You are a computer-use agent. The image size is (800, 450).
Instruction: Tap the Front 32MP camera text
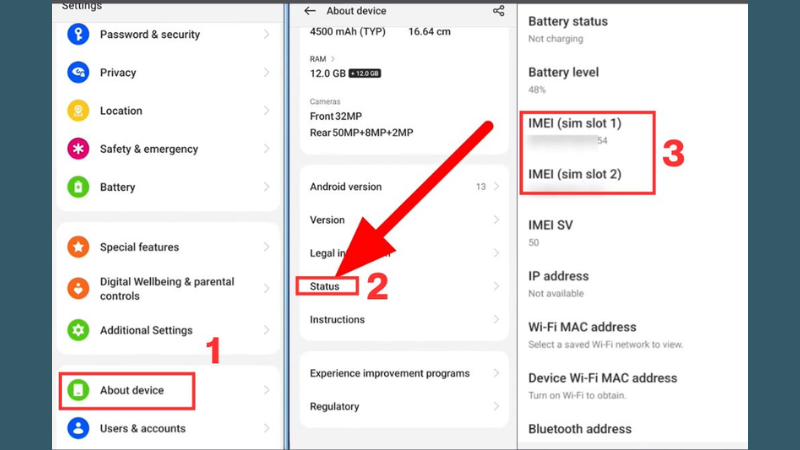[x=336, y=116]
